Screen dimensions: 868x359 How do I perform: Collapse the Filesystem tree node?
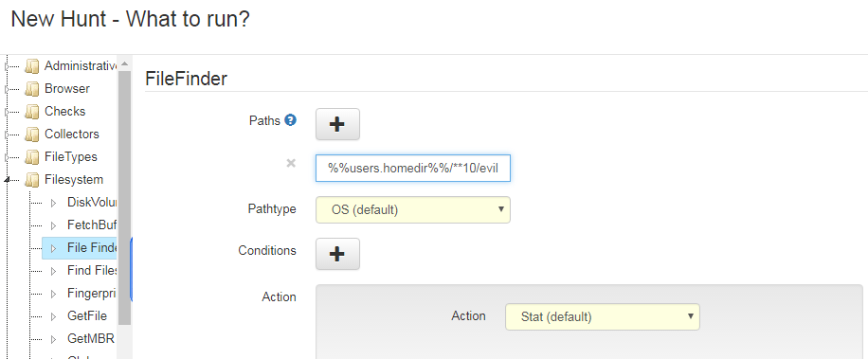click(x=8, y=180)
